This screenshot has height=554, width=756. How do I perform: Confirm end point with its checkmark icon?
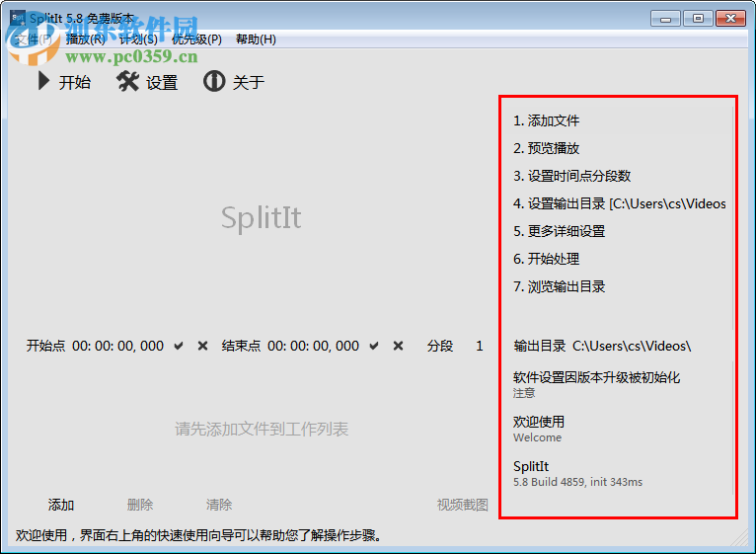coord(374,346)
